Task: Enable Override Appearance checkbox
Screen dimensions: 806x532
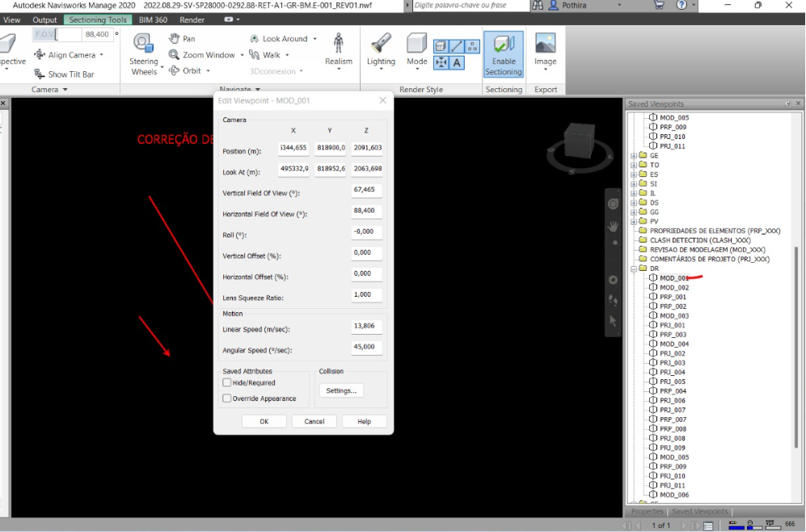Action: pos(227,398)
